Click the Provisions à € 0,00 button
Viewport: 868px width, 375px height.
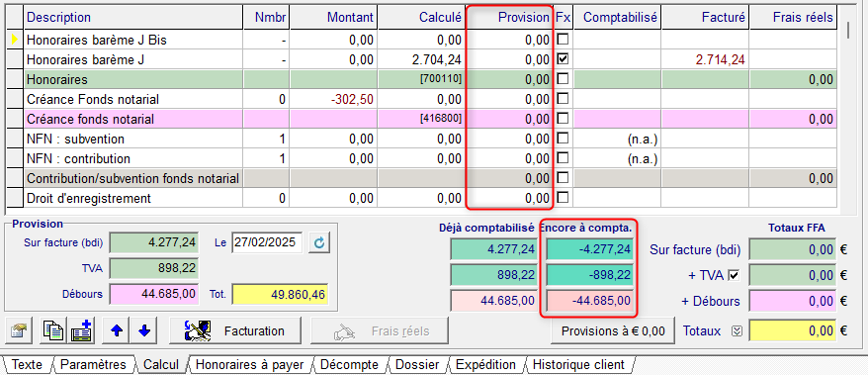[x=613, y=331]
